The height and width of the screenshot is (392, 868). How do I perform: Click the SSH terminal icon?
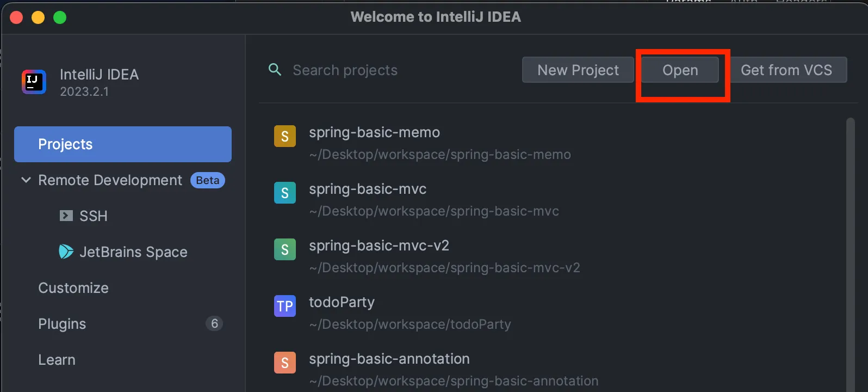[66, 216]
